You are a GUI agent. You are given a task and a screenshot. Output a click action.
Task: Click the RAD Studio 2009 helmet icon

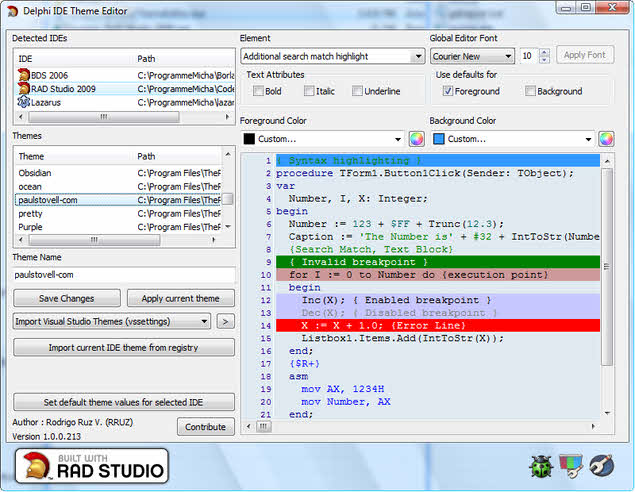[24, 88]
